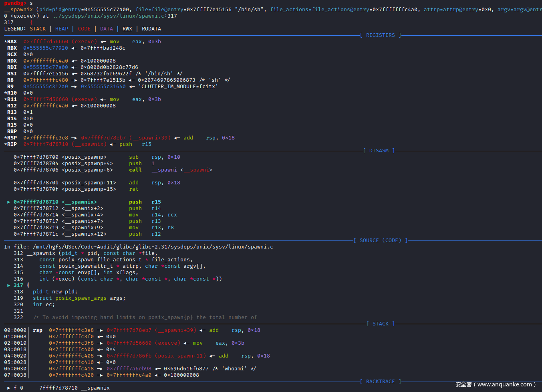The image size is (542, 392).
Task: Click the spawni.c source file path
Action: click(x=153, y=247)
